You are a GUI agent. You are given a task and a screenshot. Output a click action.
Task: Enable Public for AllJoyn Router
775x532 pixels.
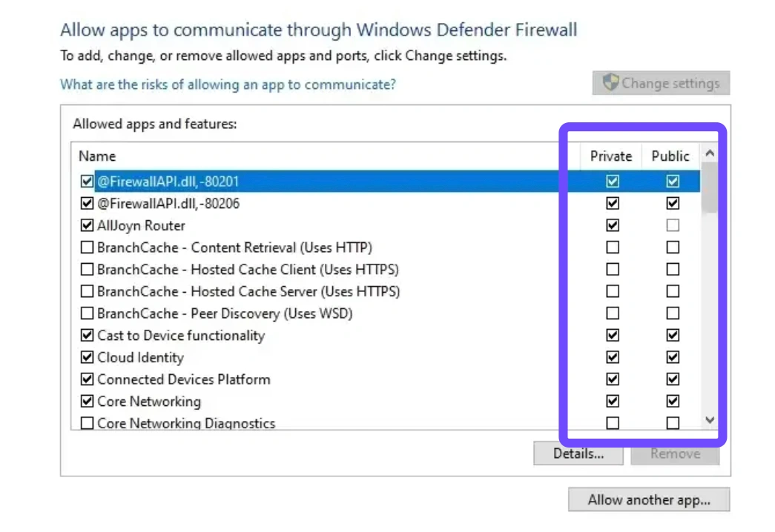672,225
